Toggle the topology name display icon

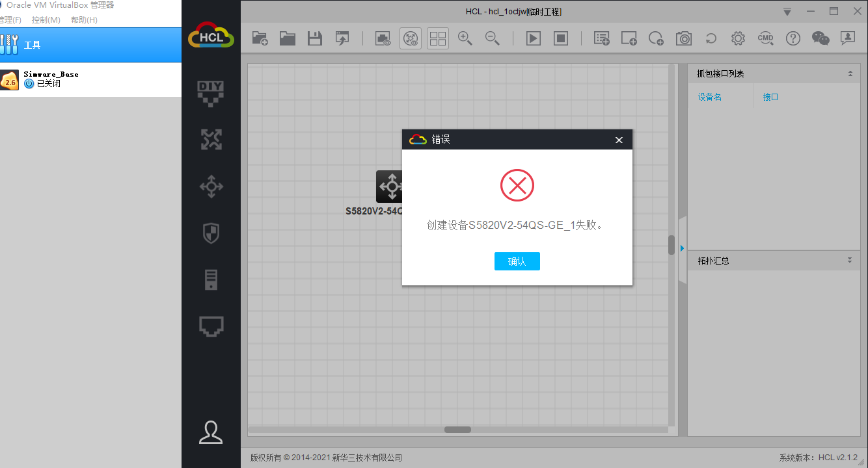pyautogui.click(x=383, y=38)
